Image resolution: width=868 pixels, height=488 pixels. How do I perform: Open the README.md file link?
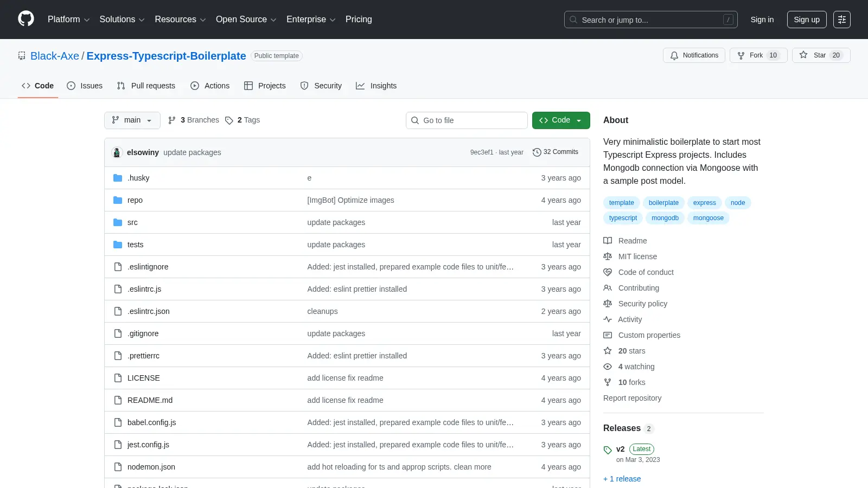(150, 400)
